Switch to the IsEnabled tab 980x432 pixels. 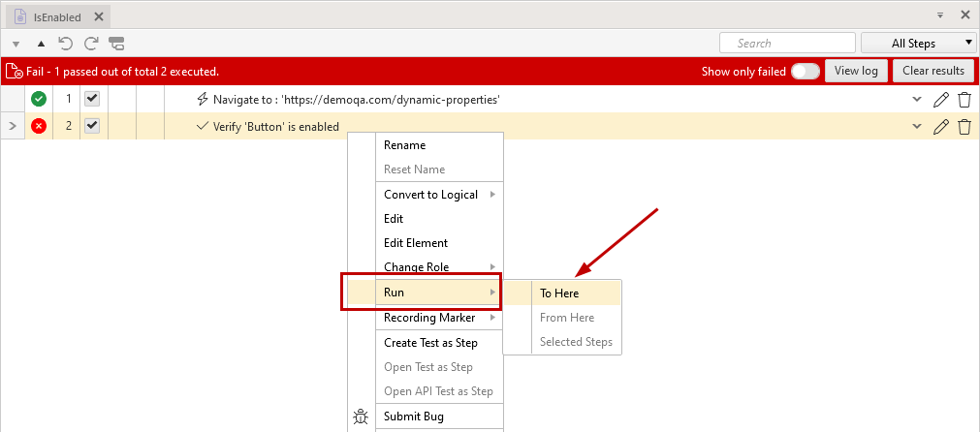click(x=57, y=17)
